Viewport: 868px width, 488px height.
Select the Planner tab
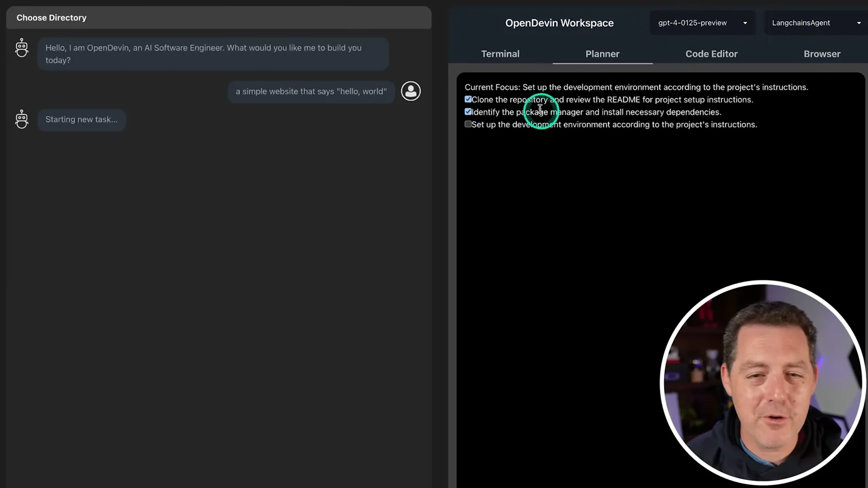pyautogui.click(x=602, y=54)
